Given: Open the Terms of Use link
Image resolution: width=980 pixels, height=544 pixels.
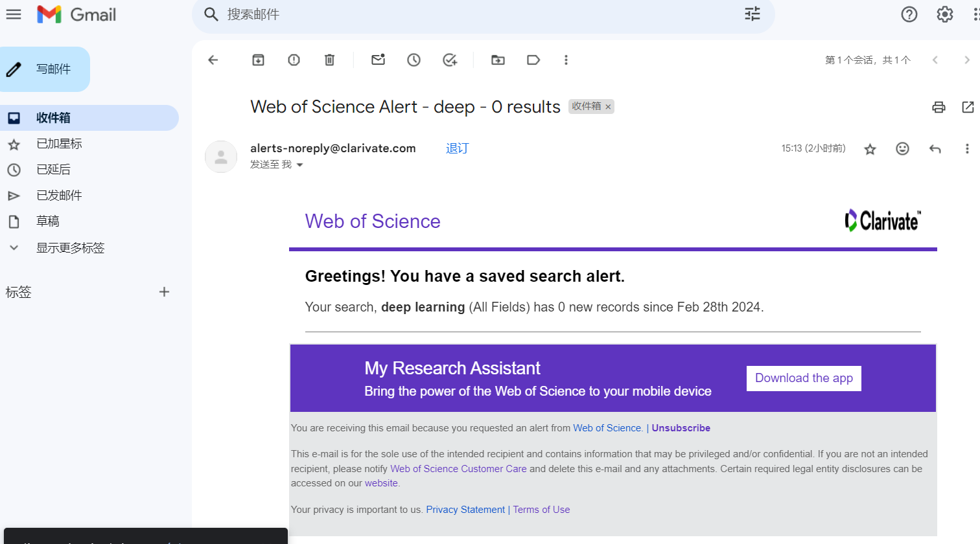Looking at the screenshot, I should pos(541,510).
